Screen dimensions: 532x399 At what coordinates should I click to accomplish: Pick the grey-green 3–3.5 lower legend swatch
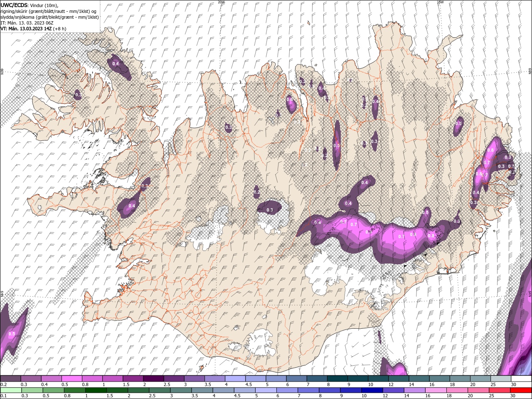181,390
